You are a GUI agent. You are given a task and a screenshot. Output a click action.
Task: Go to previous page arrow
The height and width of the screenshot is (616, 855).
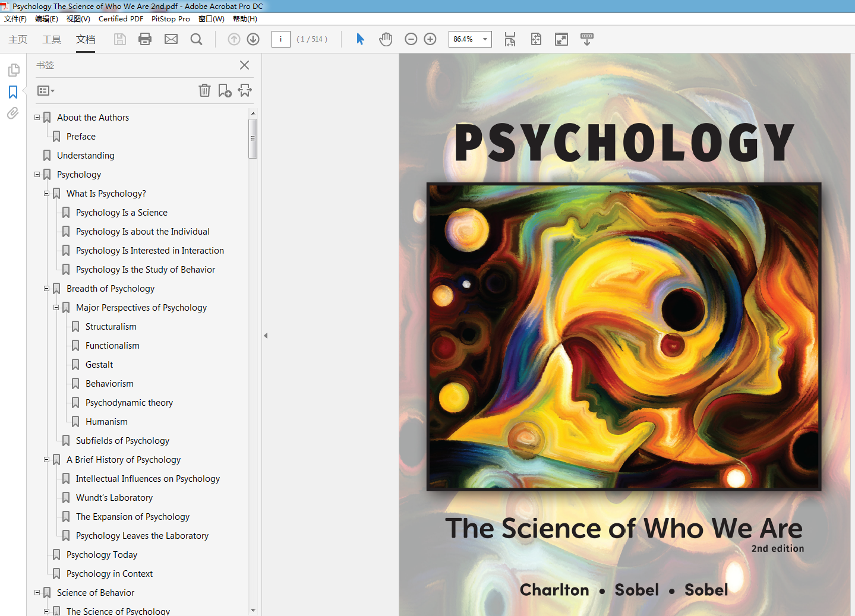(234, 39)
